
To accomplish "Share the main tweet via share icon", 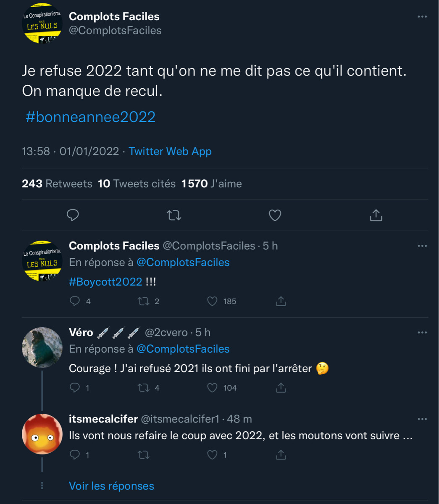I will (376, 215).
